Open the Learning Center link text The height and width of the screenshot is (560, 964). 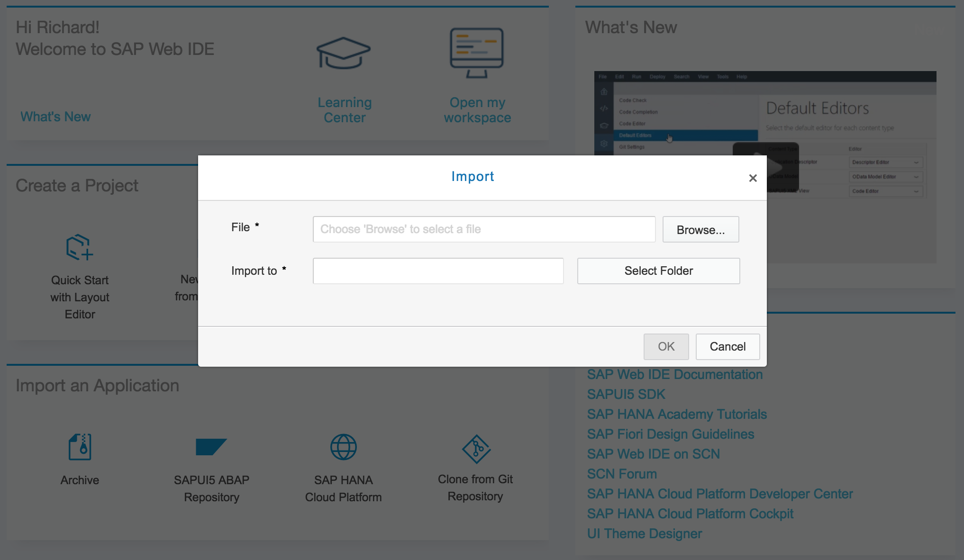pyautogui.click(x=345, y=110)
